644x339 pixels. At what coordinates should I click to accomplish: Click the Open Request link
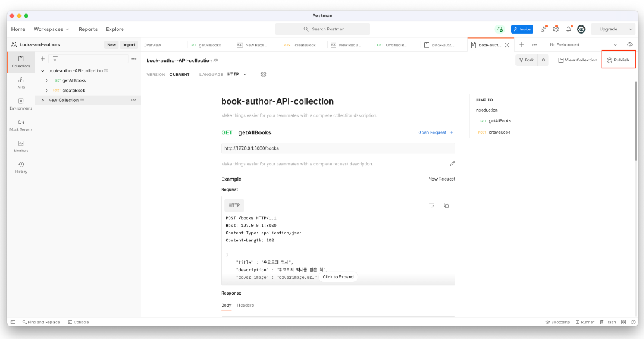[436, 132]
